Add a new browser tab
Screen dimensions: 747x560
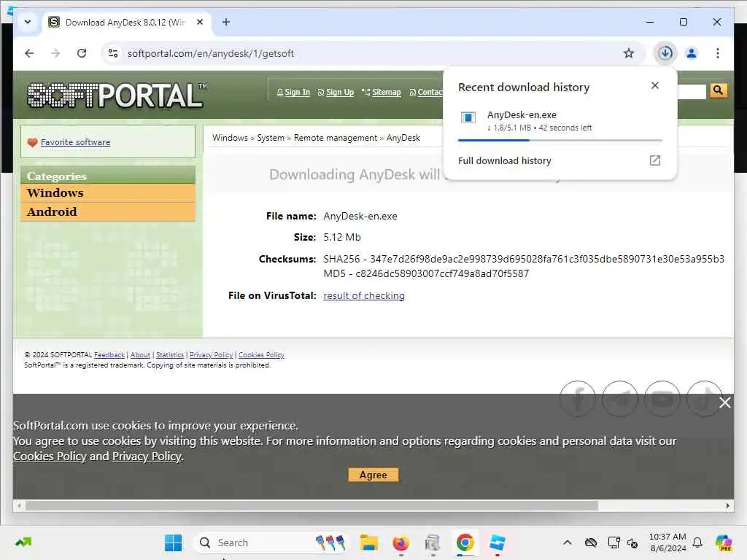pos(226,22)
